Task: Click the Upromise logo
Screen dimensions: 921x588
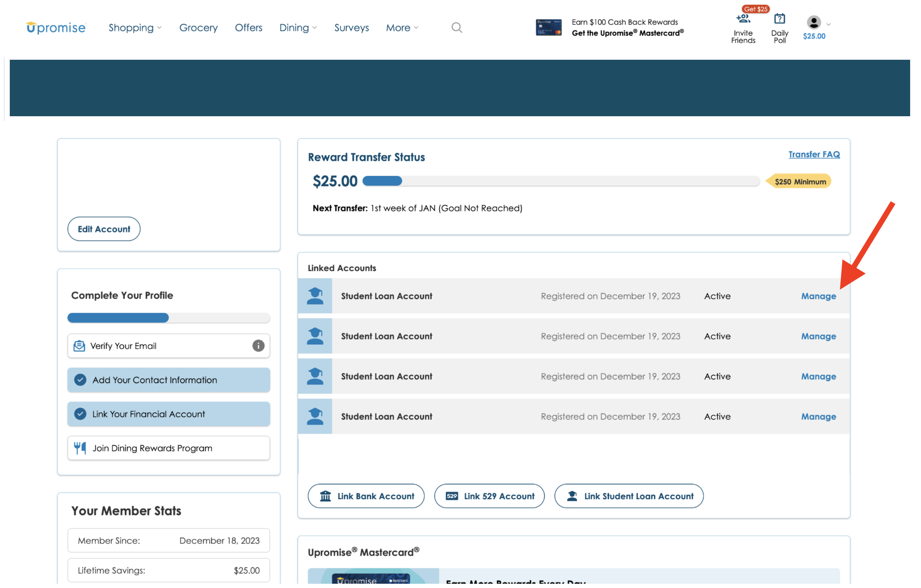Action: click(56, 28)
